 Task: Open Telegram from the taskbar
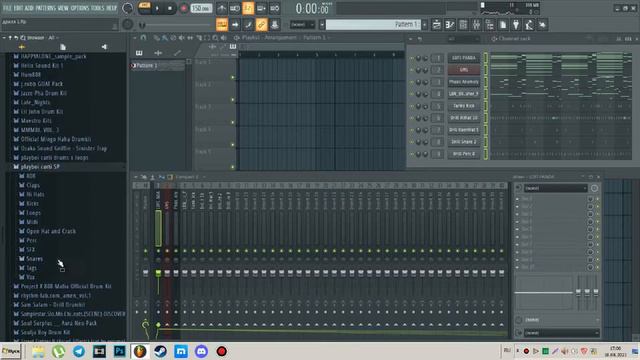(x=78, y=351)
